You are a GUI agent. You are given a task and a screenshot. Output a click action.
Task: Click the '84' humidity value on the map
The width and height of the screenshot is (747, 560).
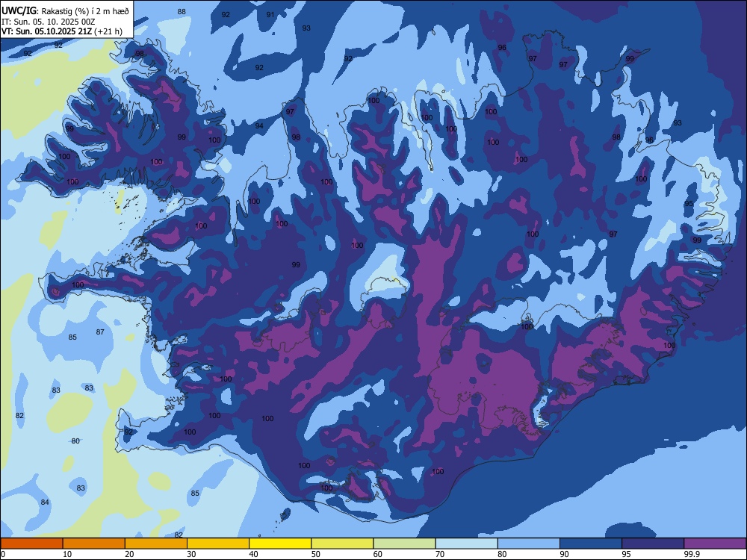[x=45, y=502]
